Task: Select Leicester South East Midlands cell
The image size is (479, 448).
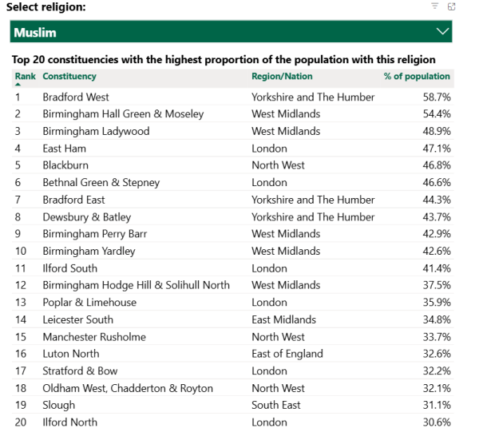Action: click(283, 319)
